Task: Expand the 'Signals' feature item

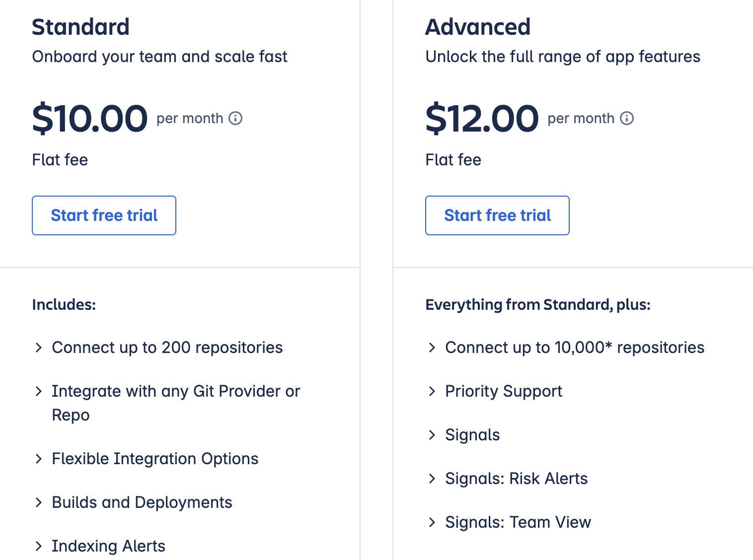Action: [x=432, y=435]
